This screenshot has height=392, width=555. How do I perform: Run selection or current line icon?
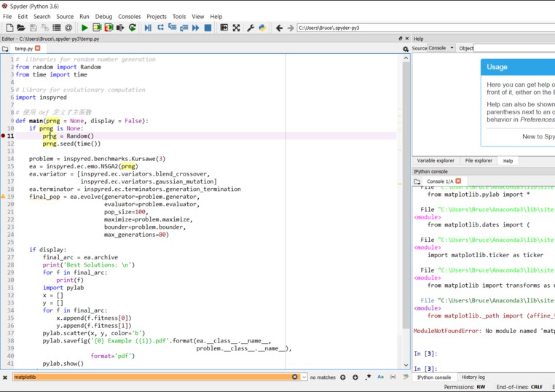point(120,28)
